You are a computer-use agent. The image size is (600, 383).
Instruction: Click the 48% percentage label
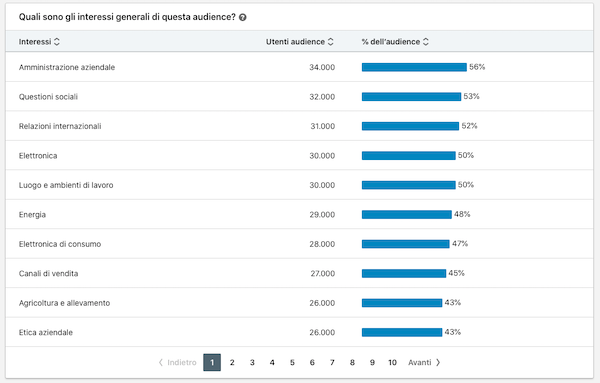pos(462,214)
